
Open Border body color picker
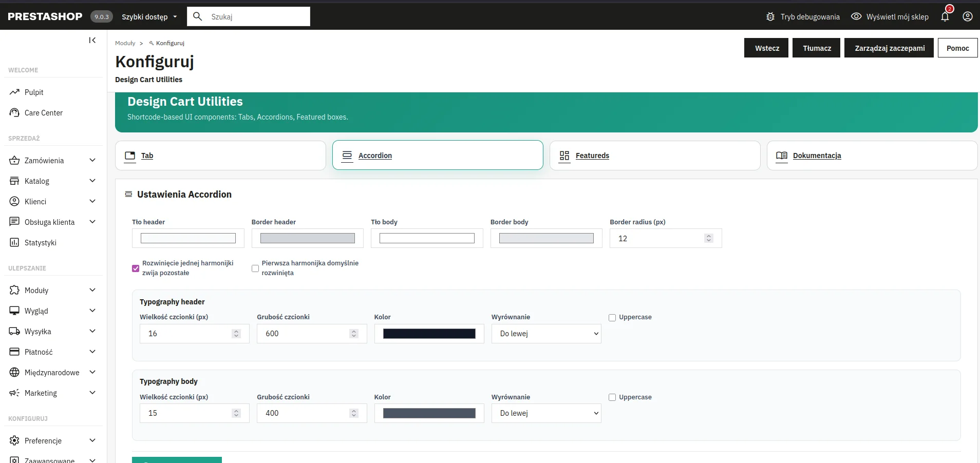(546, 238)
